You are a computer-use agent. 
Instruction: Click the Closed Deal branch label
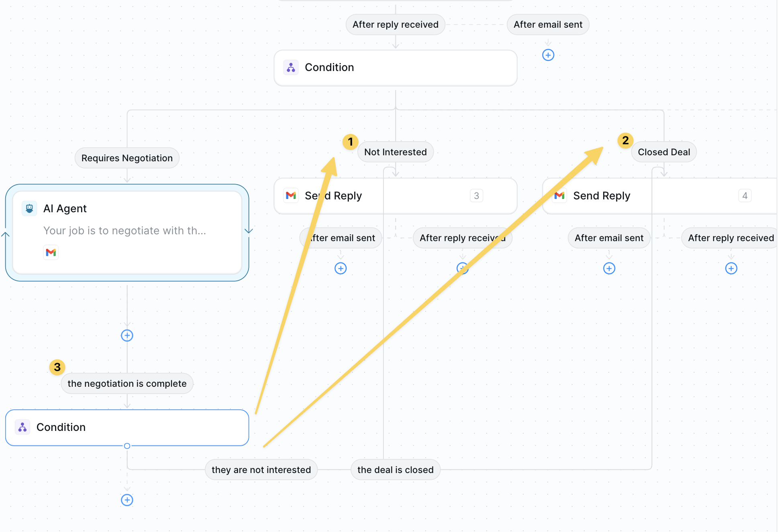663,152
